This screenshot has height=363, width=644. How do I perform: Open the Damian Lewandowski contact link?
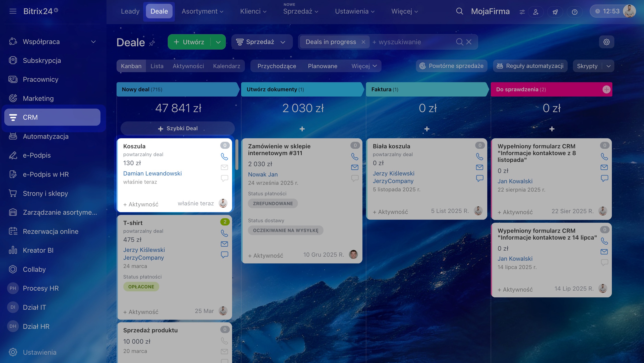tap(152, 173)
